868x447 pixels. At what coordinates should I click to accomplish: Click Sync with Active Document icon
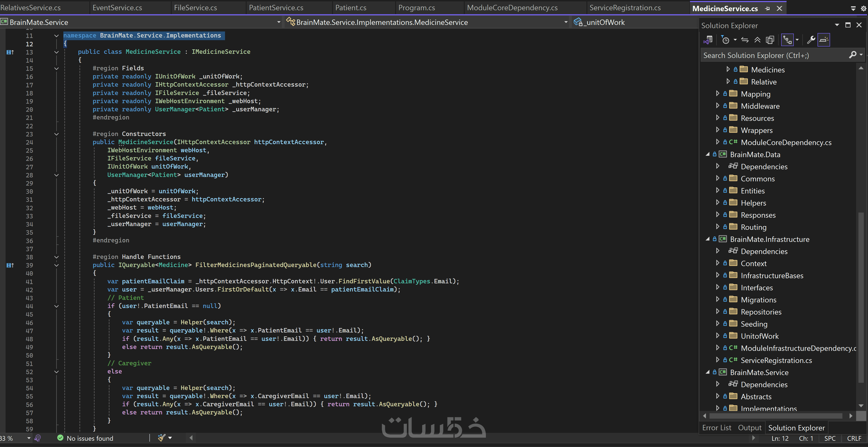tap(745, 40)
